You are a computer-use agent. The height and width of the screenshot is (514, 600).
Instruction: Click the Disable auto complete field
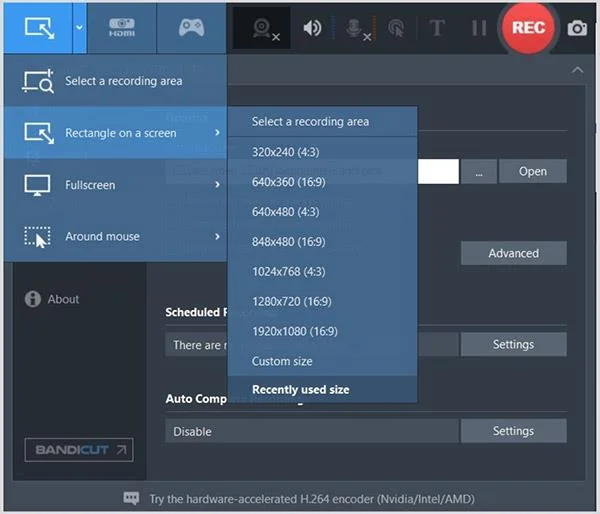pos(312,431)
